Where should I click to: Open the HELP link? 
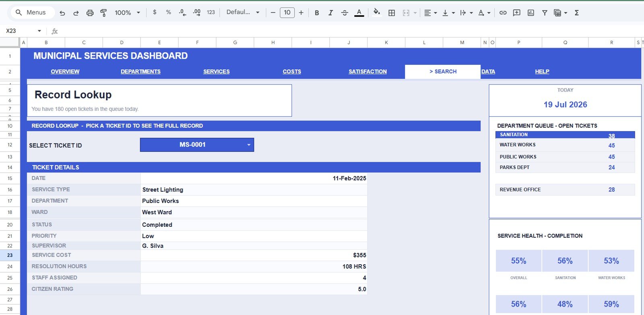click(542, 71)
